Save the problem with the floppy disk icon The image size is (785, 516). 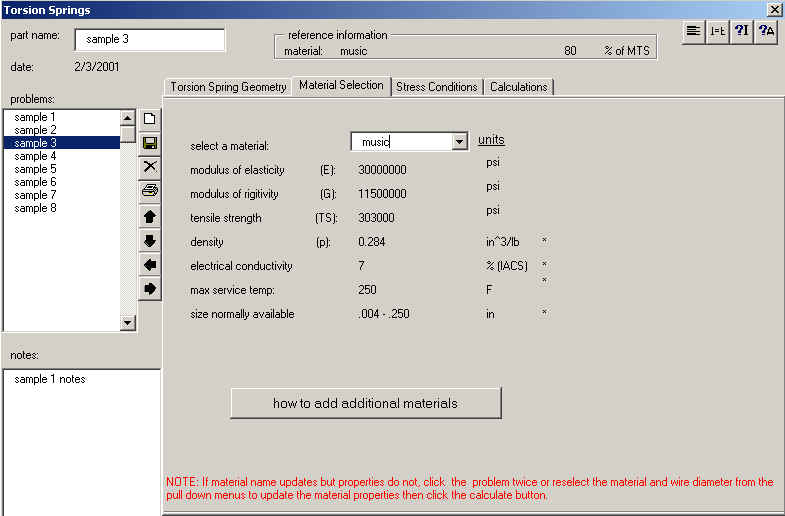tap(150, 143)
